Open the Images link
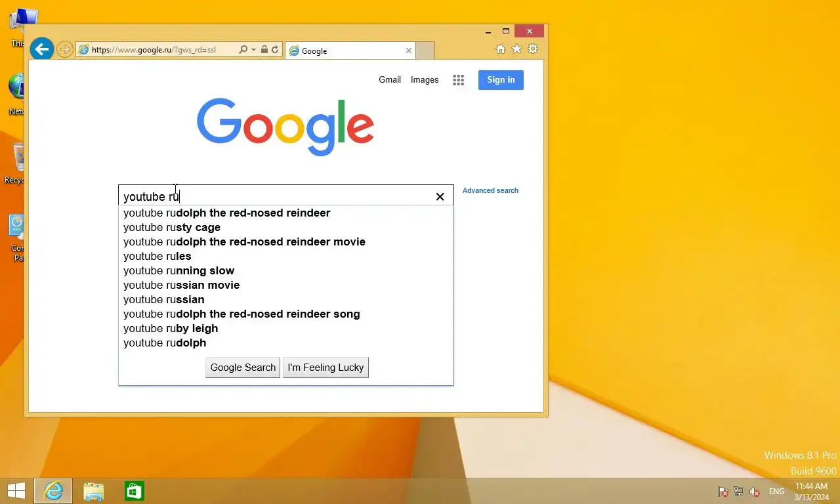840x504 pixels. (425, 80)
